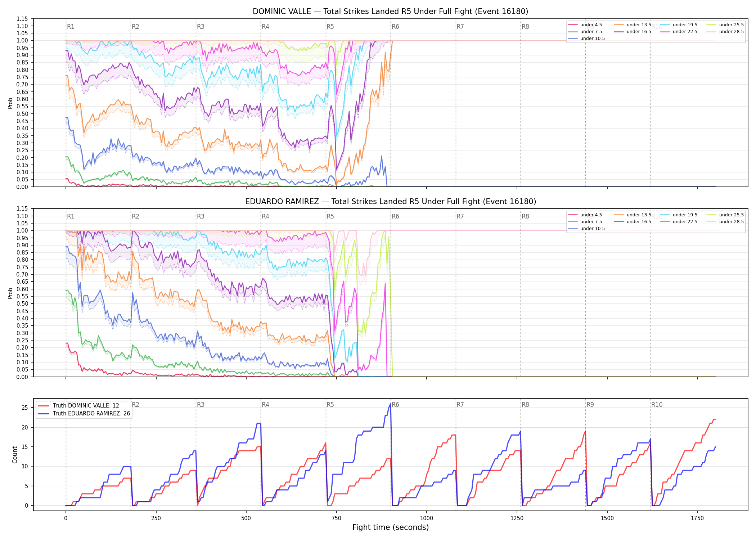This screenshot has height=540, width=756.
Task: Click the 1.15 tick on Dominic Valle Prob axis
Action: click(x=22, y=19)
